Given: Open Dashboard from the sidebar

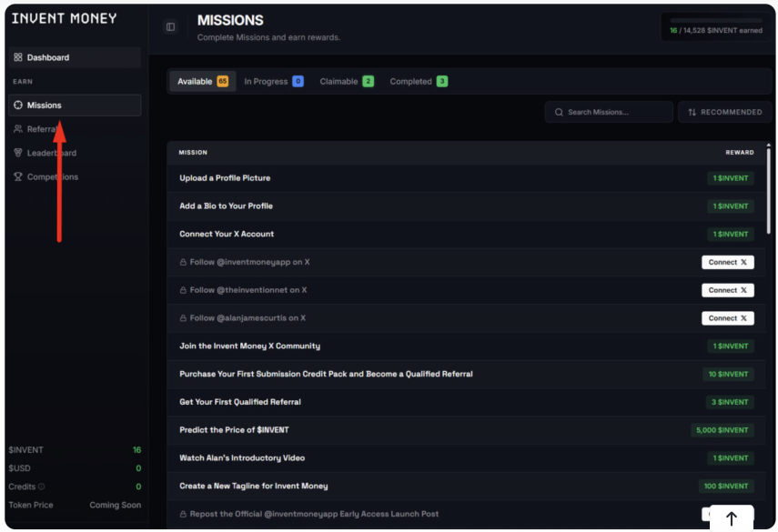Looking at the screenshot, I should (x=47, y=57).
